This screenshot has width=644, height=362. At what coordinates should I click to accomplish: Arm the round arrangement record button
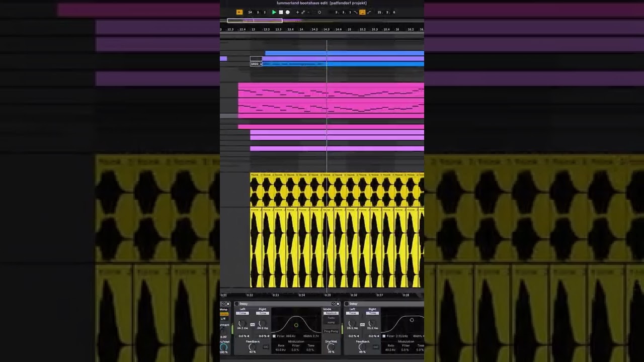288,12
